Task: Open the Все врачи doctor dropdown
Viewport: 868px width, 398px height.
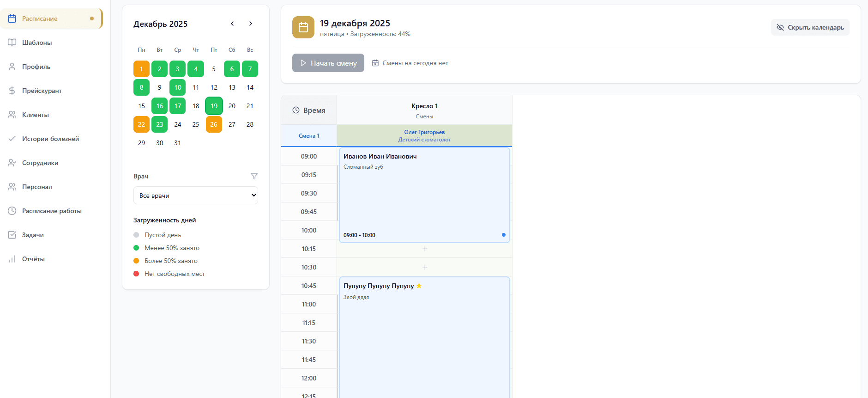Action: [x=196, y=196]
